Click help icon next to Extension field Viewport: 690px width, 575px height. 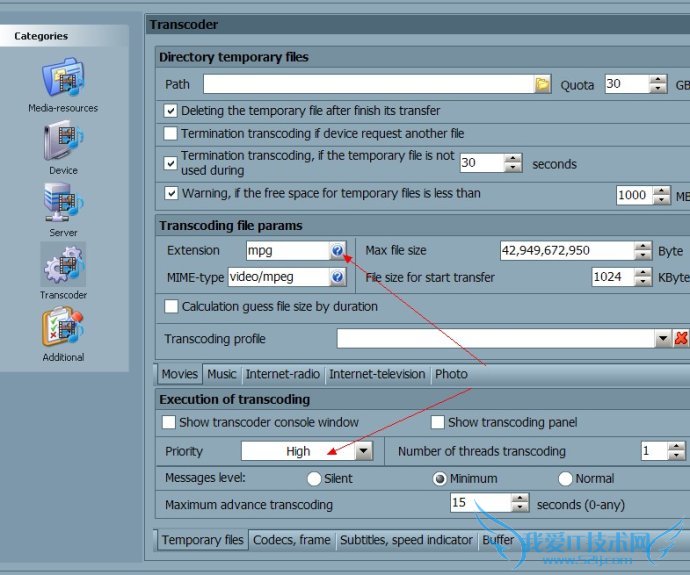click(338, 251)
